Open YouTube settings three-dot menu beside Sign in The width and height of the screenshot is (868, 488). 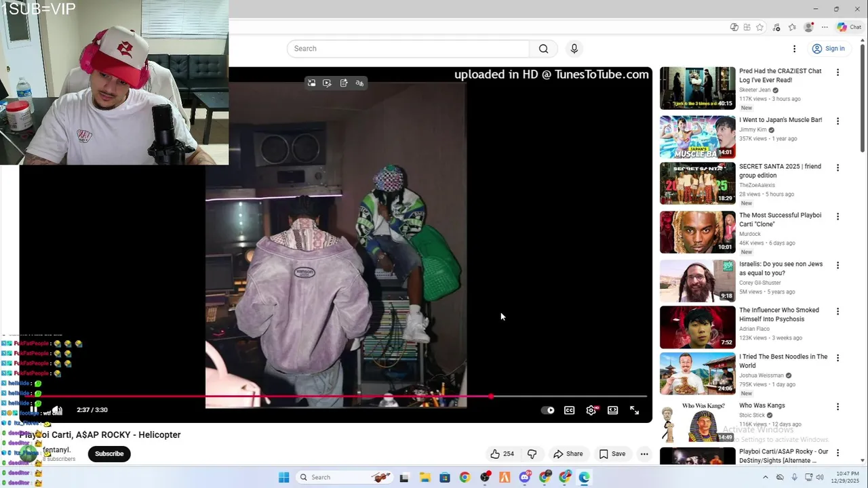coord(794,49)
